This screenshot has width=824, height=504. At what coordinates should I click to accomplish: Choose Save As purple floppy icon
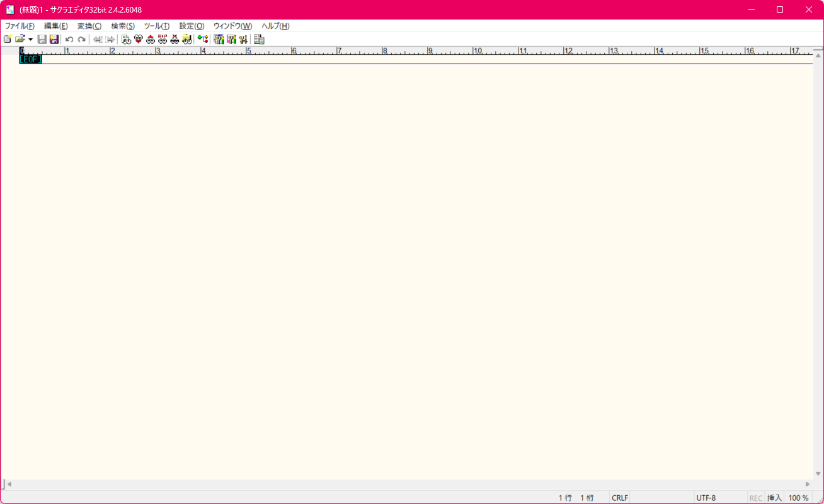tap(54, 39)
